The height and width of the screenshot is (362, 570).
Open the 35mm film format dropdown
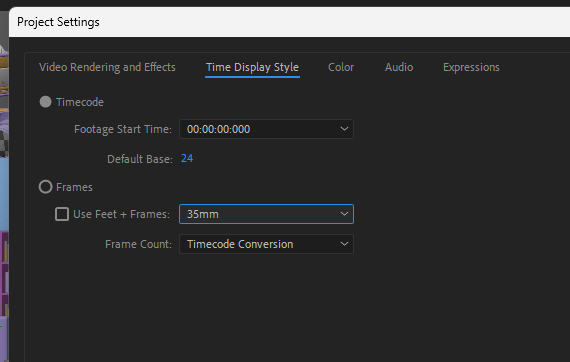(x=266, y=214)
